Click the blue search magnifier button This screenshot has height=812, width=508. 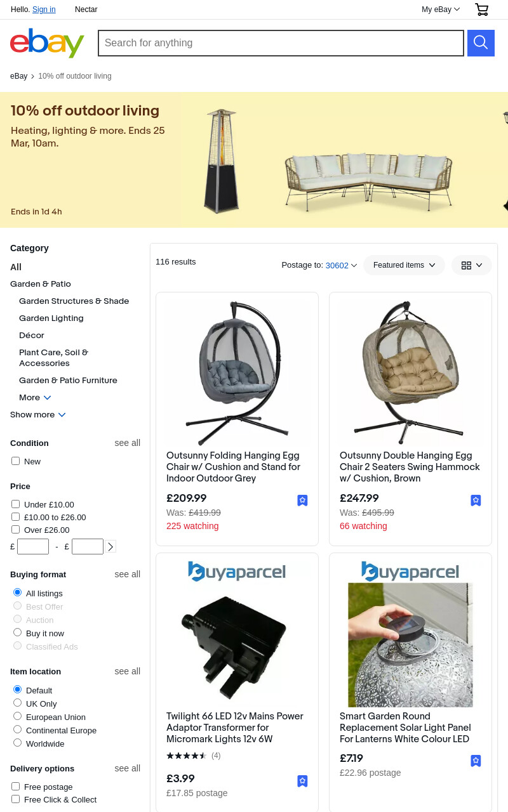tap(481, 43)
